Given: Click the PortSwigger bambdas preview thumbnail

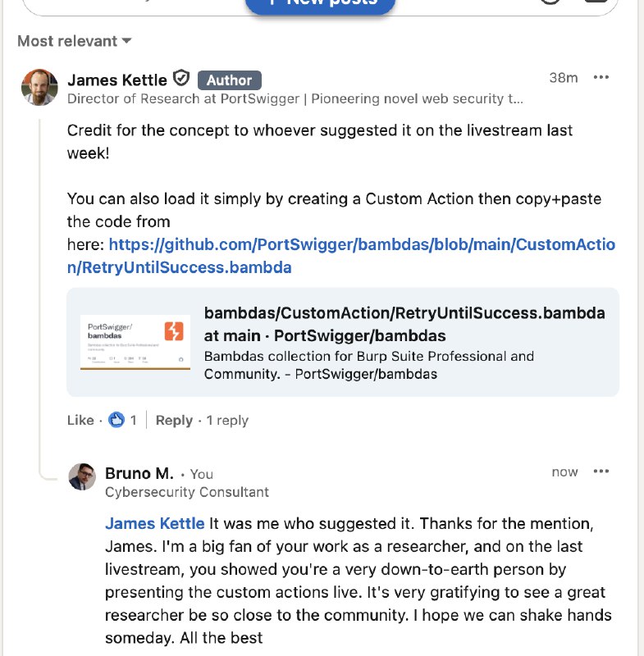Looking at the screenshot, I should click(135, 342).
